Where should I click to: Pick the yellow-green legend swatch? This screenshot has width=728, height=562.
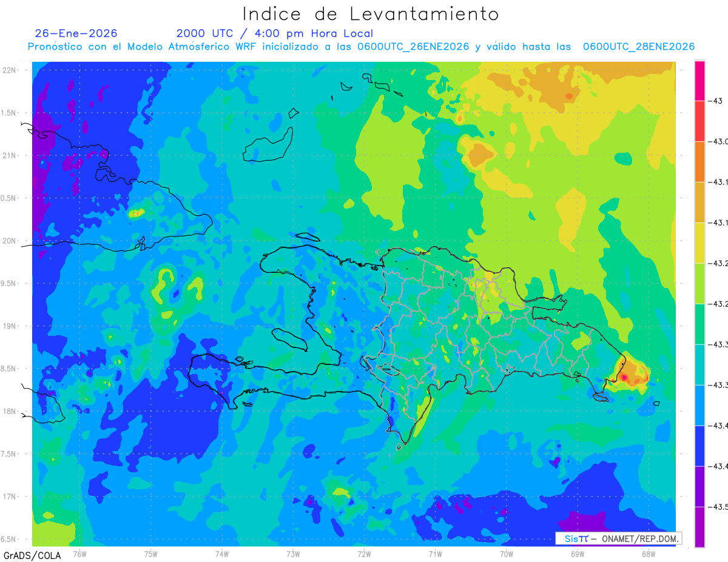click(699, 284)
